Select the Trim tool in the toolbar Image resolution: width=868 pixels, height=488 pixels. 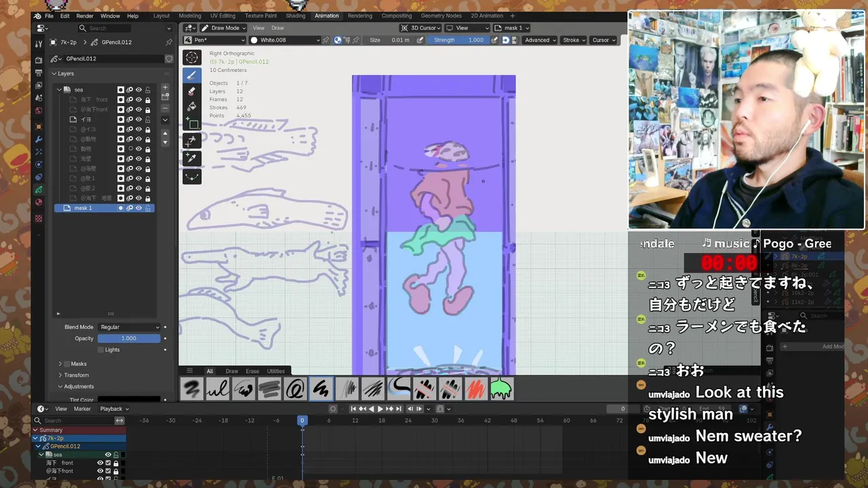coord(192,141)
